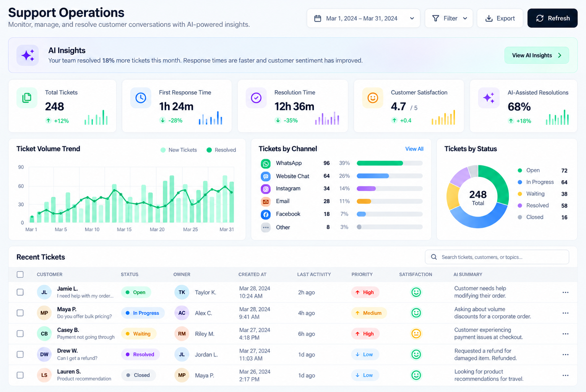Check the Maya P. ticket checkbox
The height and width of the screenshot is (392, 586).
pos(20,313)
